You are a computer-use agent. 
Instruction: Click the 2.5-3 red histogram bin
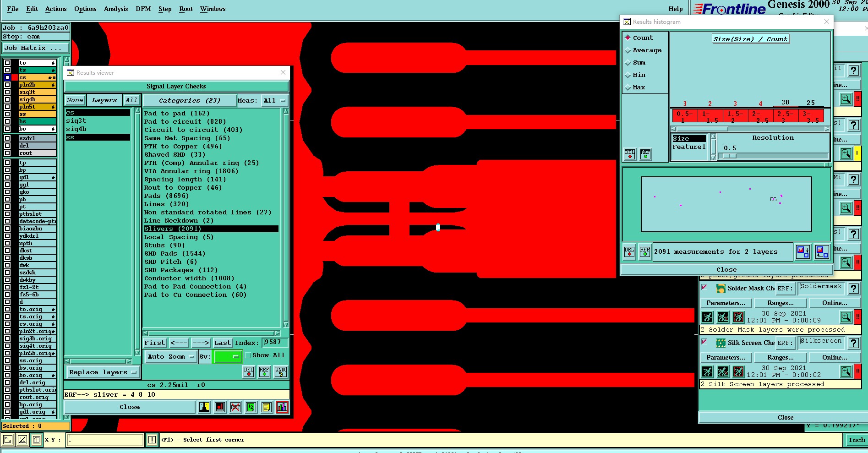click(x=786, y=116)
